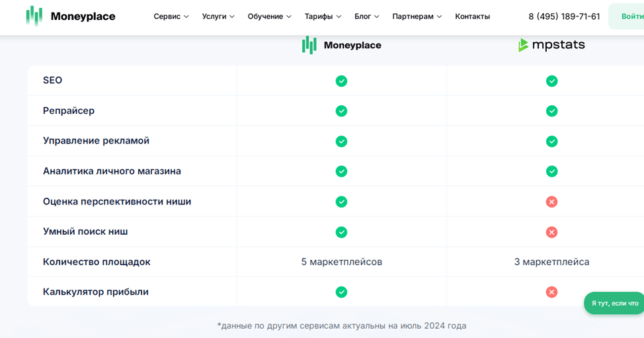Click the Moneyplace logo in the header
The height and width of the screenshot is (338, 644).
(x=71, y=17)
